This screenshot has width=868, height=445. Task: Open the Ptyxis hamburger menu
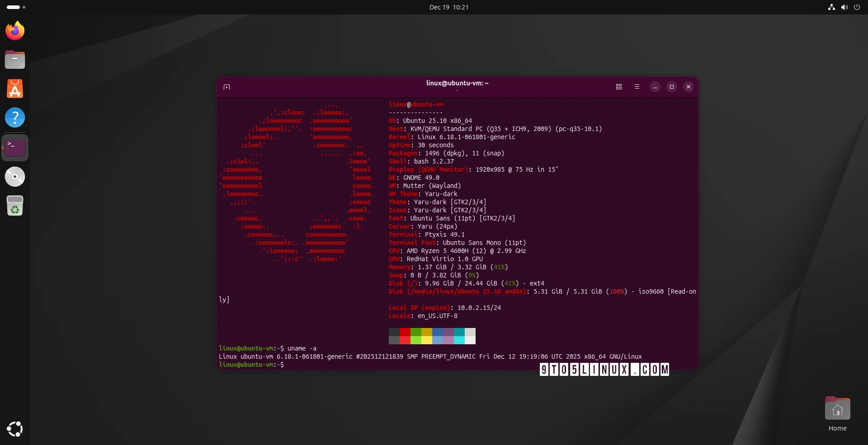[x=637, y=87]
